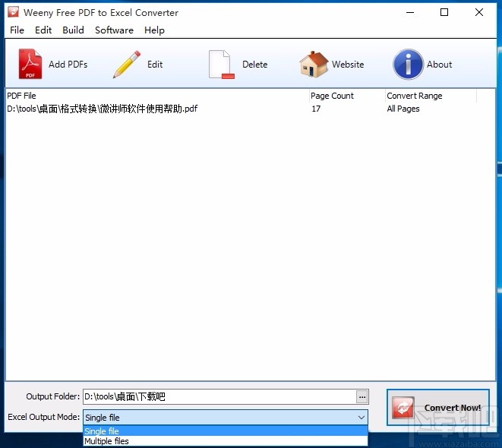Choose Multiple files from the dropdown list
This screenshot has width=502, height=448.
(226, 441)
